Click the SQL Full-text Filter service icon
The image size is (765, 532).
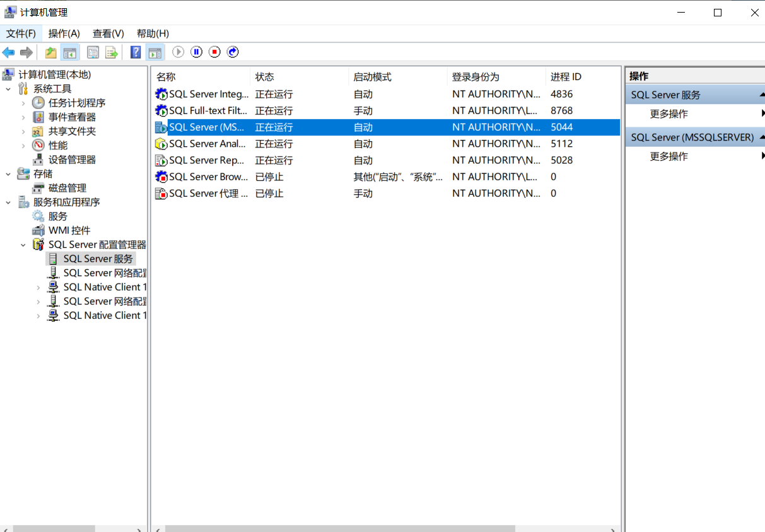coord(161,111)
